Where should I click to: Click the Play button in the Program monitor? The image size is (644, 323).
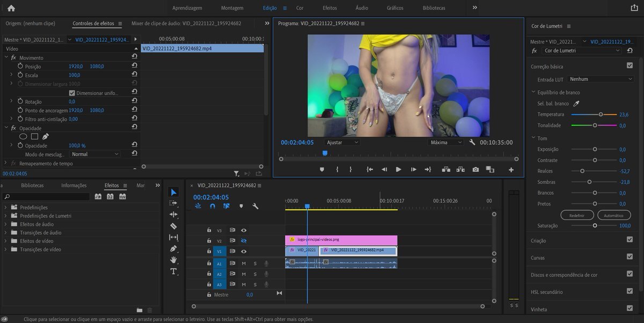tap(398, 170)
